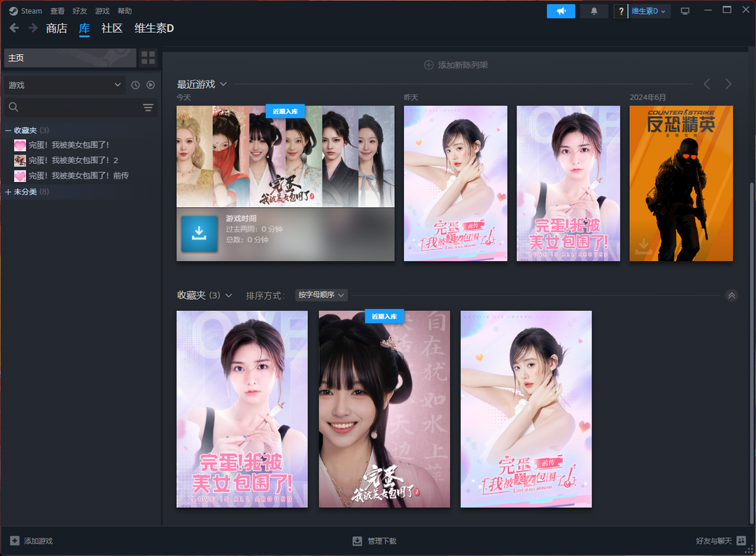Screen dimensions: 756x556
Task: Open the Steam menu
Action: pos(31,11)
